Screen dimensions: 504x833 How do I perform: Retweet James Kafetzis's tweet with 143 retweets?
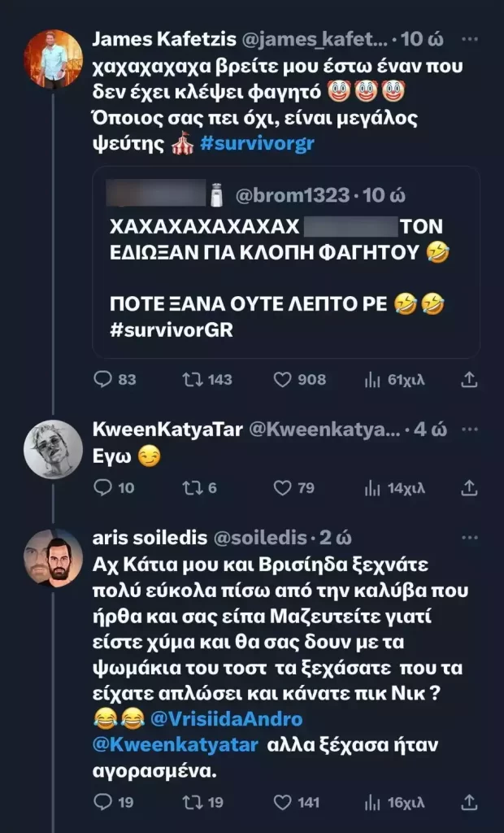(191, 380)
